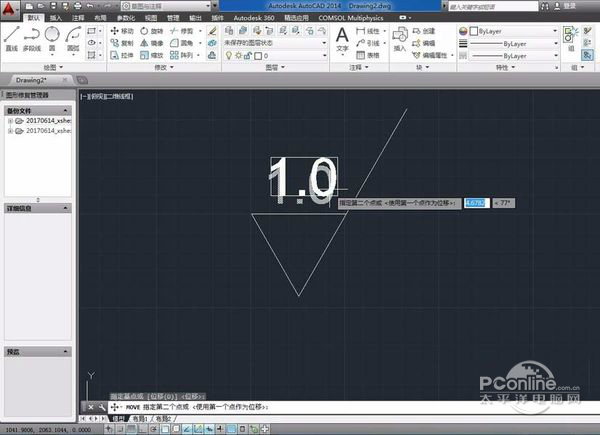Expand the Draw (绘图) panel
This screenshot has width=600, height=435.
[53, 67]
